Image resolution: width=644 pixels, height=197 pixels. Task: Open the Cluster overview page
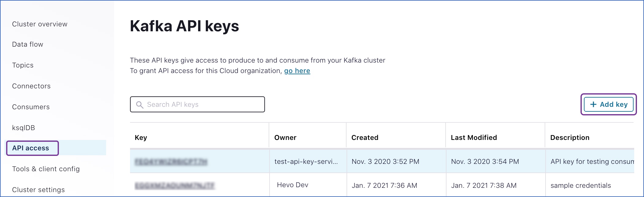coord(40,24)
